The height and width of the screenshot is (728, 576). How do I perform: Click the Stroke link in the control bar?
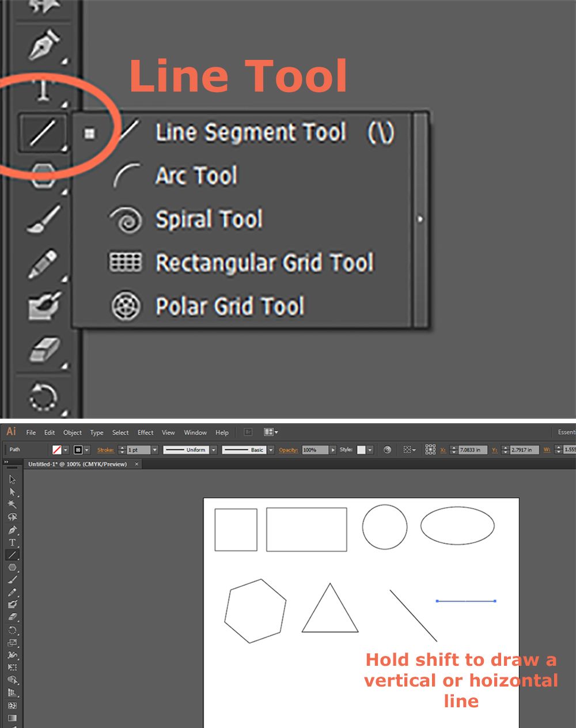coord(107,450)
